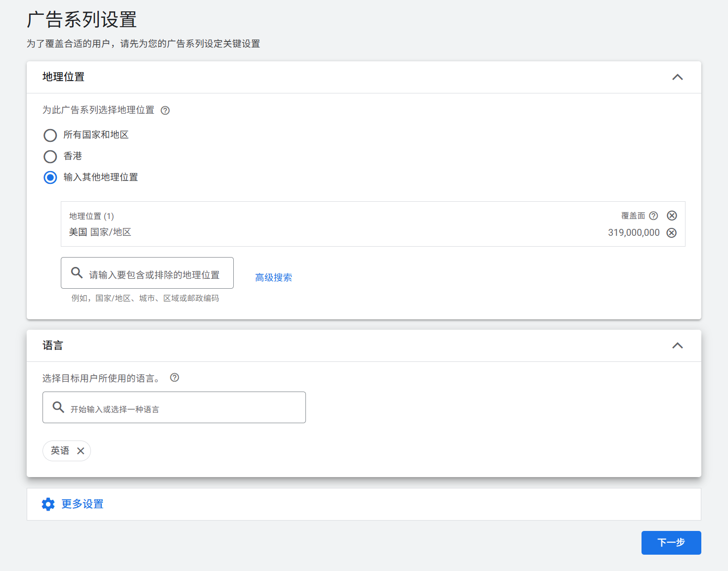Collapse the 地理位置 section
This screenshot has height=571, width=728.
(678, 77)
